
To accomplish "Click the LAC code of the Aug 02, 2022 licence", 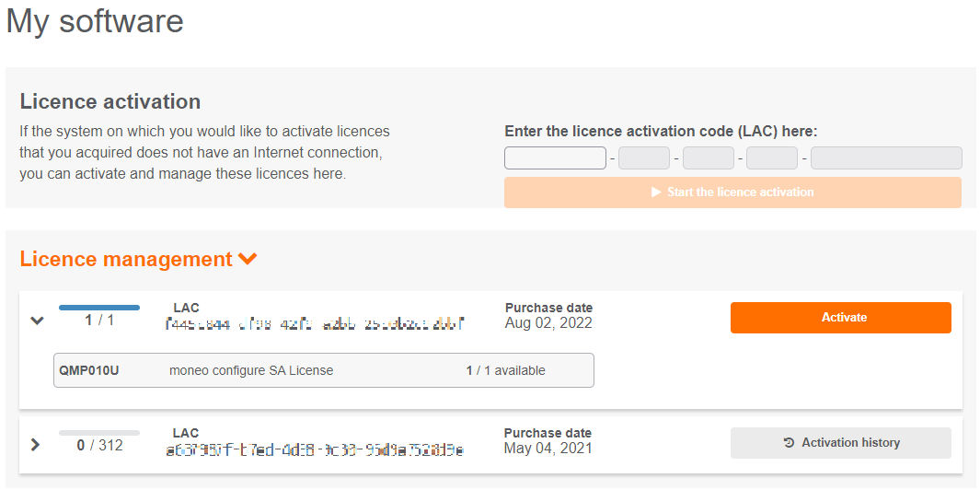I will click(315, 324).
